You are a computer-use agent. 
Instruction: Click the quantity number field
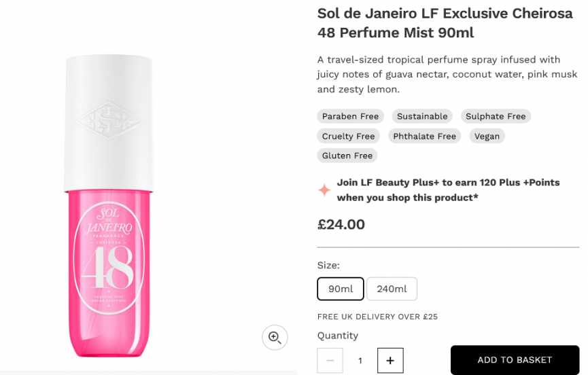(x=360, y=360)
